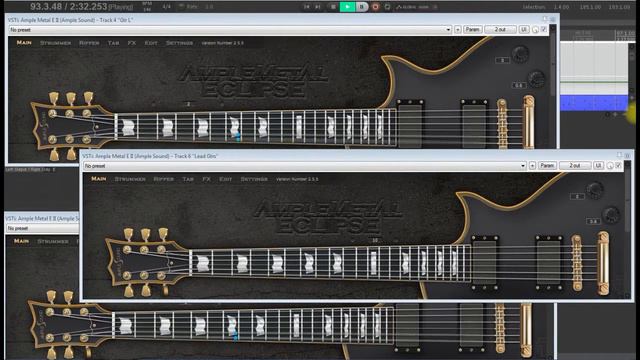Click the 0.8 value box in Lead Gtr window

[593, 221]
